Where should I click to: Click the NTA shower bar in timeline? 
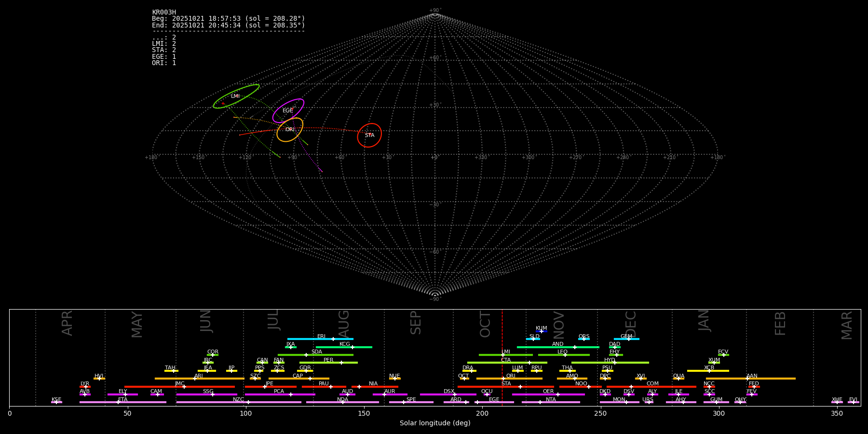click(551, 402)
